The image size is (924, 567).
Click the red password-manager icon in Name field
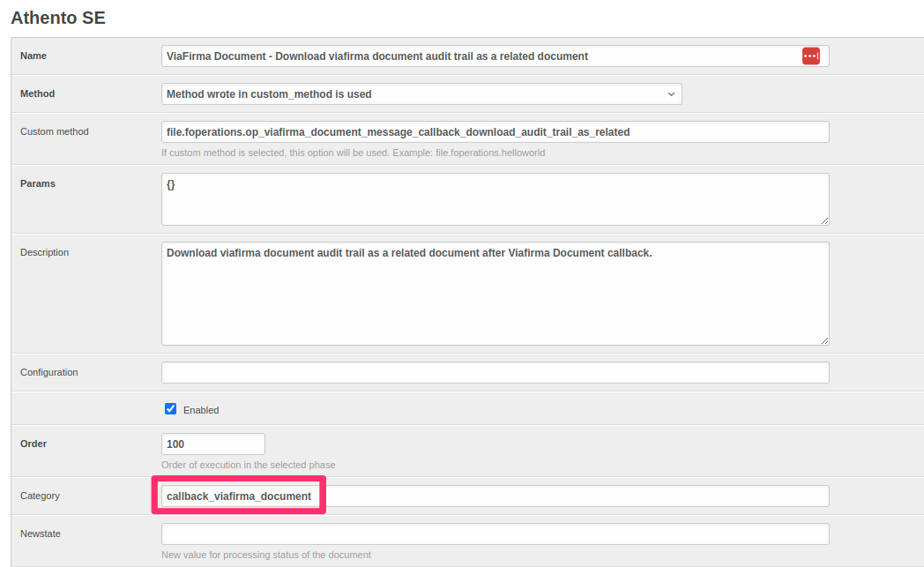coord(810,56)
